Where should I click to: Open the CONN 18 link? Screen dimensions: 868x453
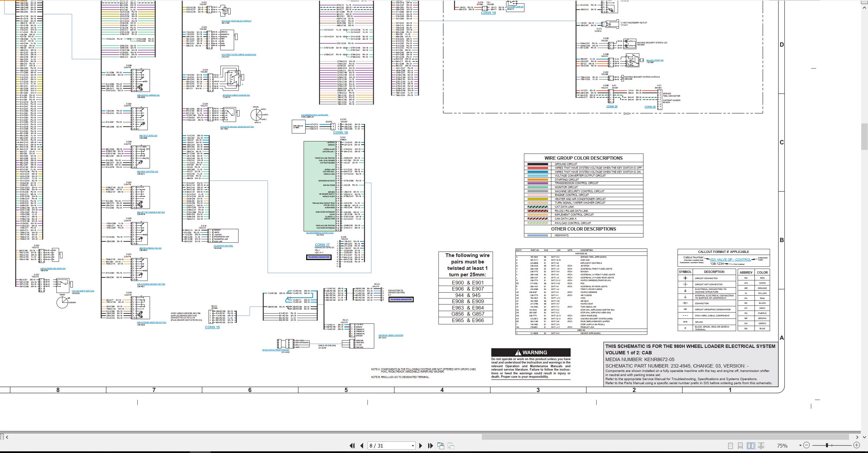(x=340, y=133)
